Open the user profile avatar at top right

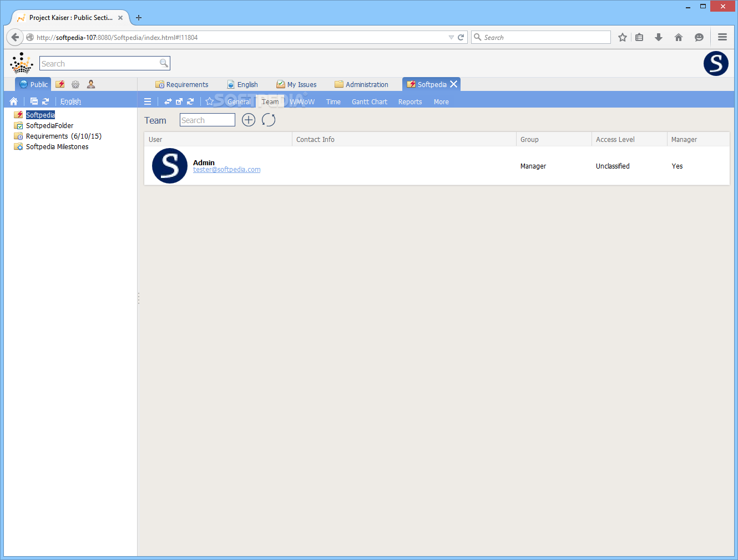[716, 63]
